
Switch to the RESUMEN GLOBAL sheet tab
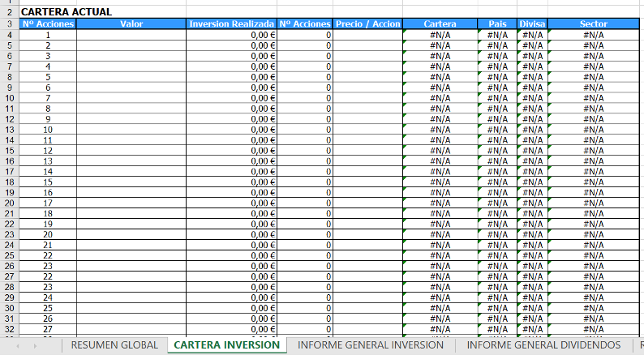(114, 345)
